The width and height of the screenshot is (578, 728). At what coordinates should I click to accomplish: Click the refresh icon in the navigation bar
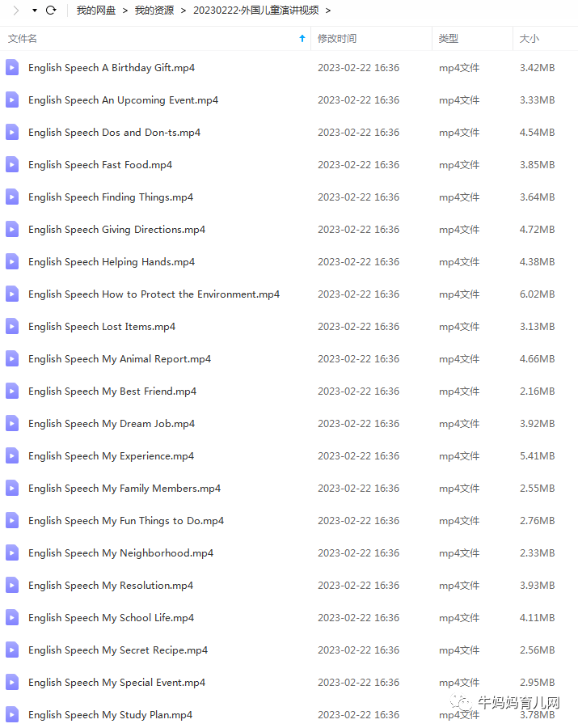tap(51, 11)
